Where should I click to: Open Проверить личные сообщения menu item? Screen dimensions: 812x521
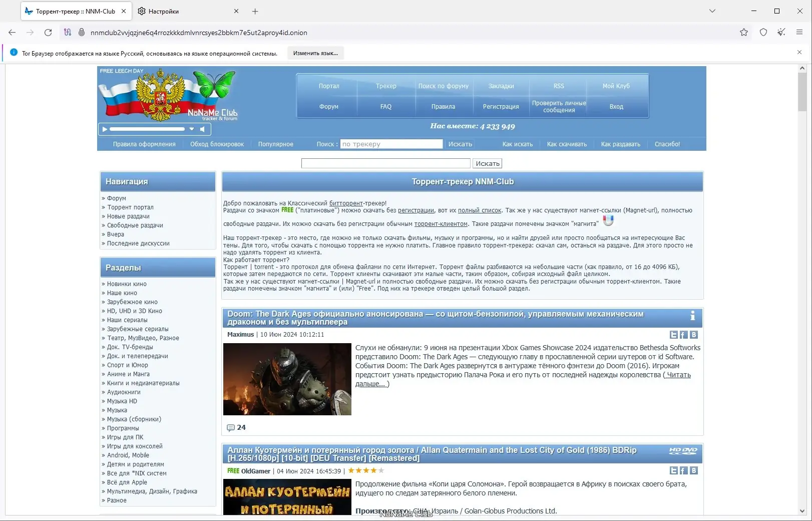click(559, 107)
